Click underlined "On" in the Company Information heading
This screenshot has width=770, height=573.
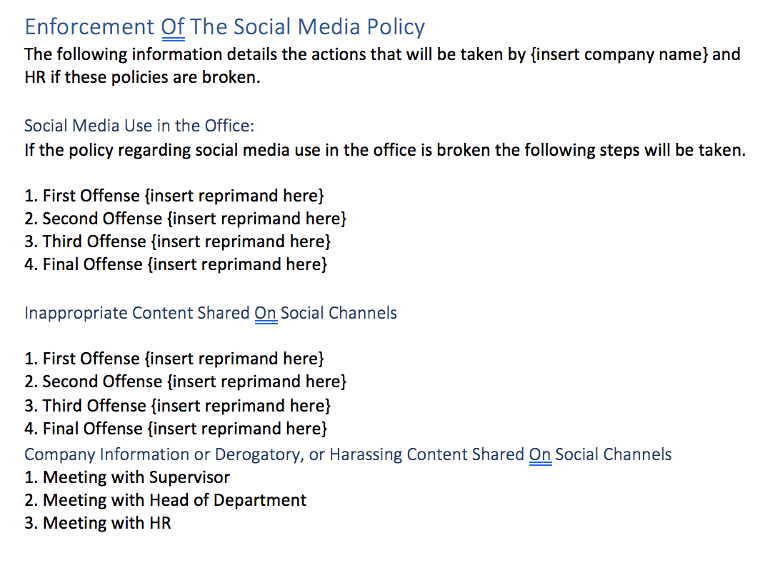point(540,454)
